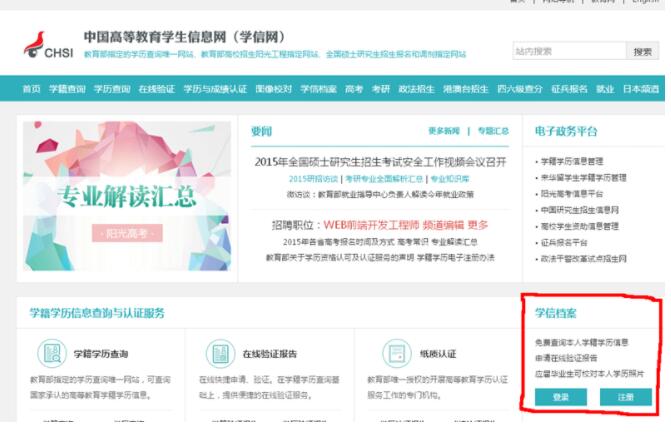
Task: Open 征兵报名平台 link
Action: [564, 243]
